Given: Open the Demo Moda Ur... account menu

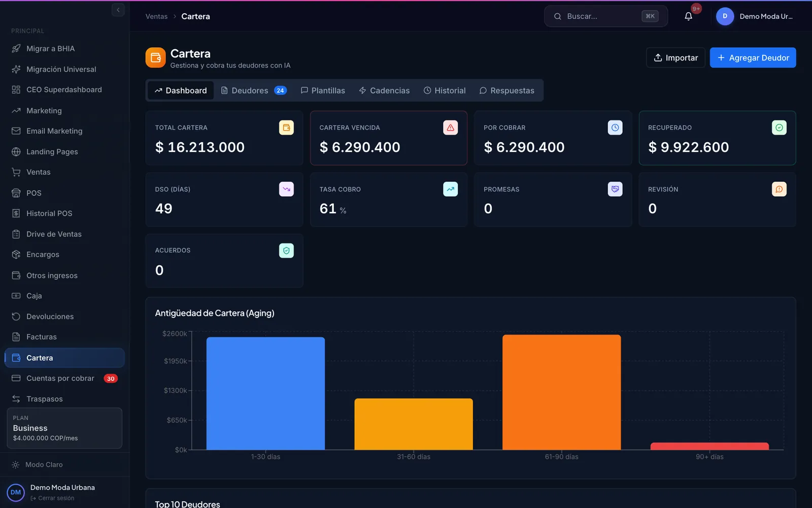Looking at the screenshot, I should [755, 16].
